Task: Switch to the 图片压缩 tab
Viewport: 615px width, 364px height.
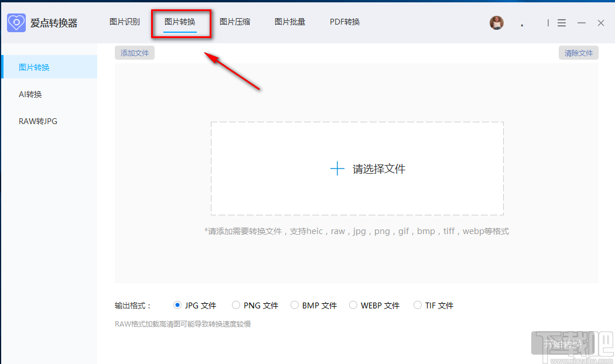Action: [235, 22]
